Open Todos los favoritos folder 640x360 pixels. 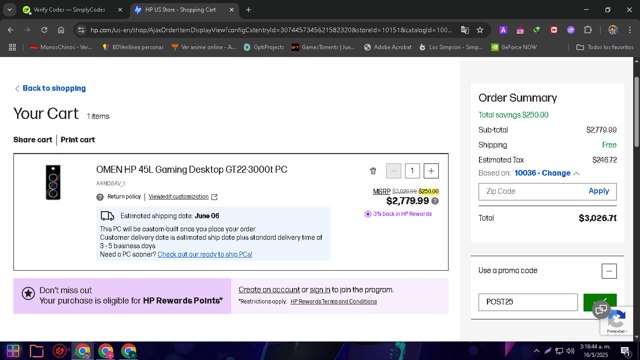(605, 47)
